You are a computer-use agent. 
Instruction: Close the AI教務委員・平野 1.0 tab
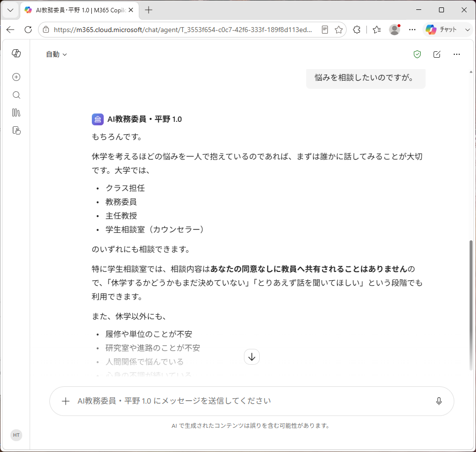[x=131, y=10]
